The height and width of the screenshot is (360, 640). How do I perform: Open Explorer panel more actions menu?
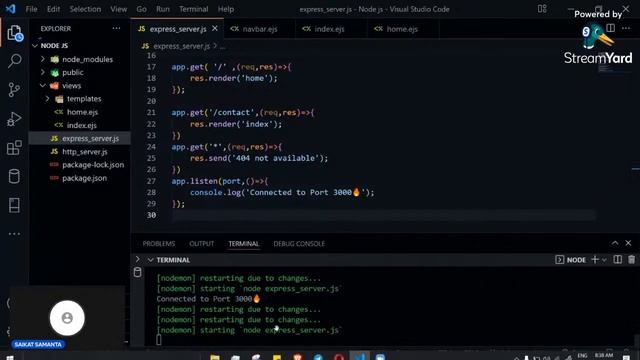click(116, 29)
